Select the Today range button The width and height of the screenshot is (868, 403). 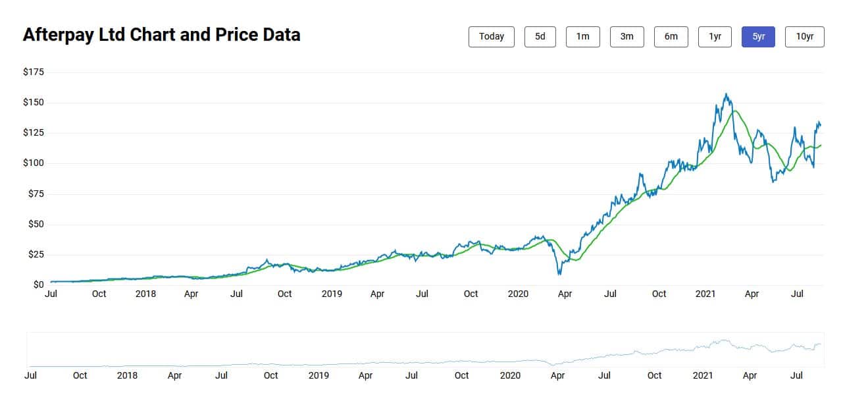[x=492, y=37]
